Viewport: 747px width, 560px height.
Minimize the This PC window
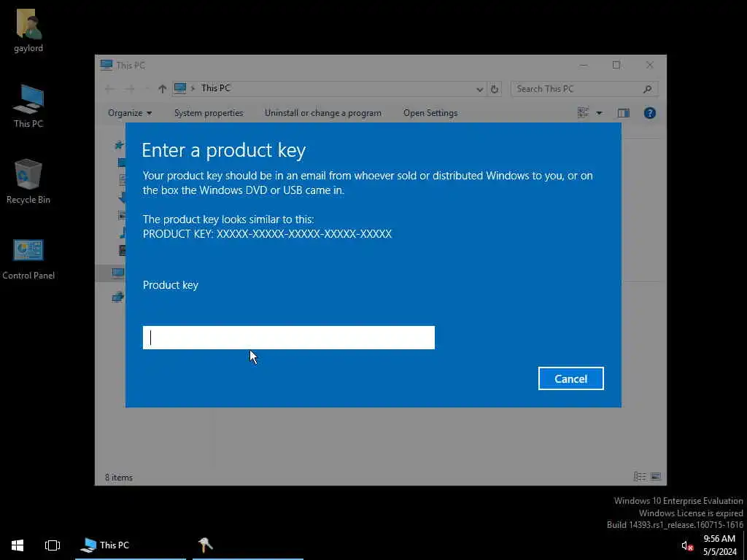pos(584,65)
